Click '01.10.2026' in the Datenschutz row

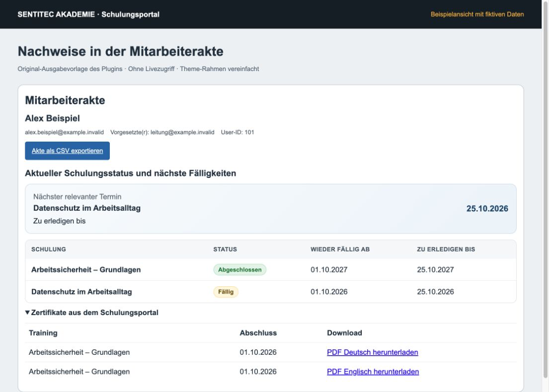pos(329,292)
